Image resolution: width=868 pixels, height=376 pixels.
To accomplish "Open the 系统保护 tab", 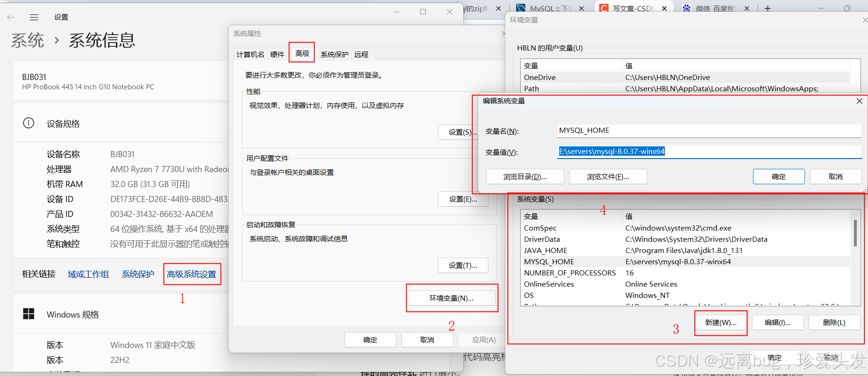I will [x=334, y=54].
